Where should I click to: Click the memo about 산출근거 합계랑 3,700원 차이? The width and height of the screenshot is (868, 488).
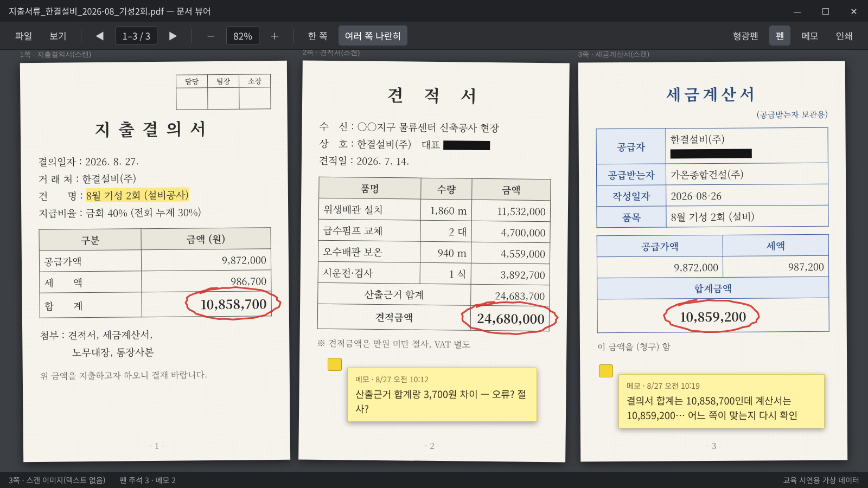pyautogui.click(x=442, y=395)
